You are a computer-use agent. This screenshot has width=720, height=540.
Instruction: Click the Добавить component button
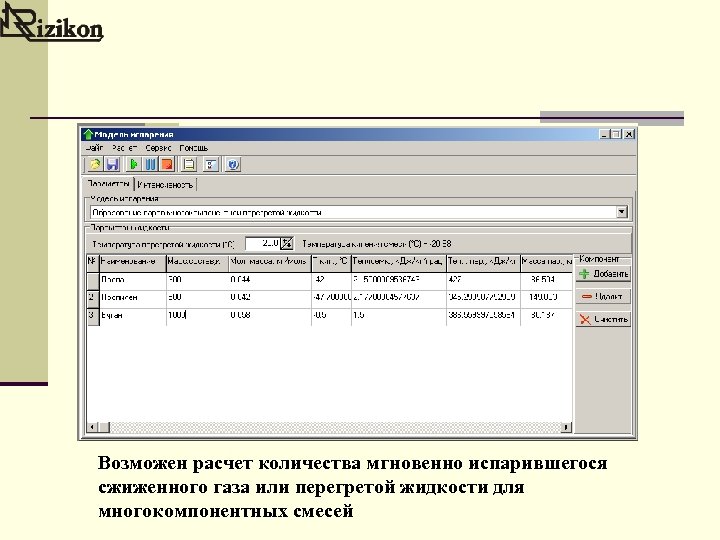tap(603, 274)
